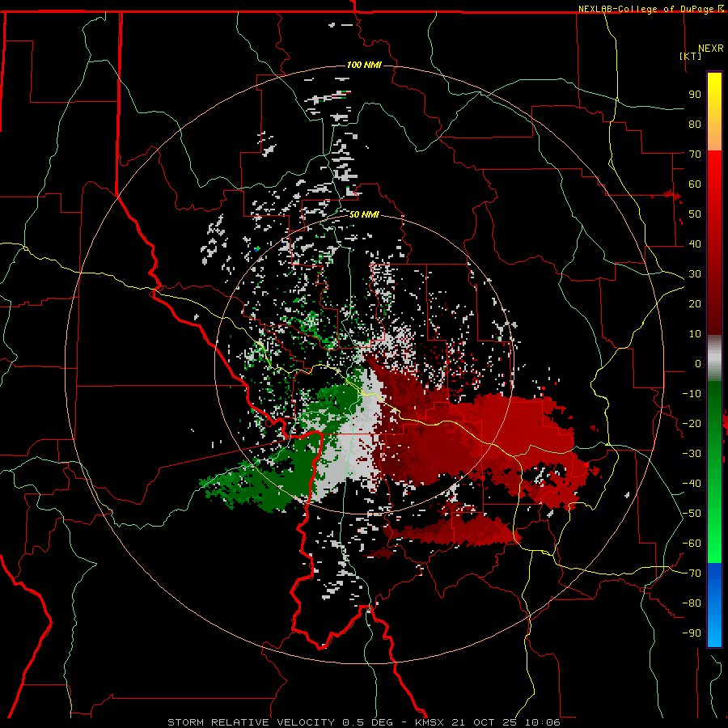Select the -40 scale value
This screenshot has height=728, width=728.
692,484
